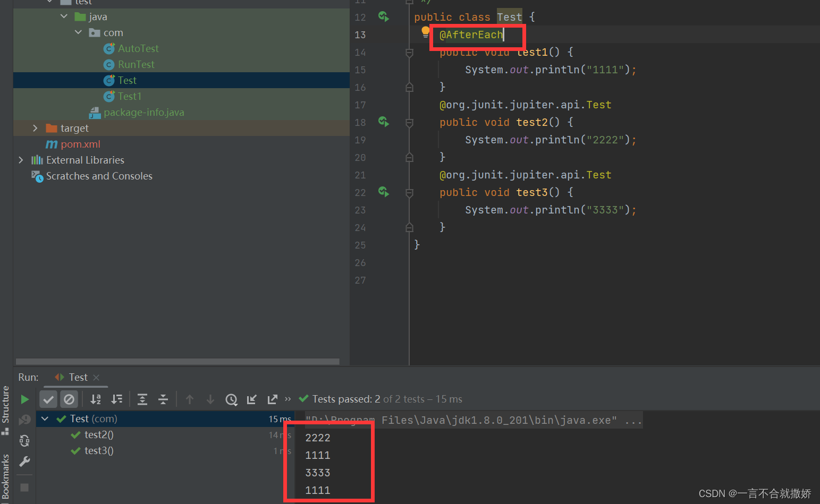Select the Test class in project tree
The image size is (820, 504).
point(127,80)
